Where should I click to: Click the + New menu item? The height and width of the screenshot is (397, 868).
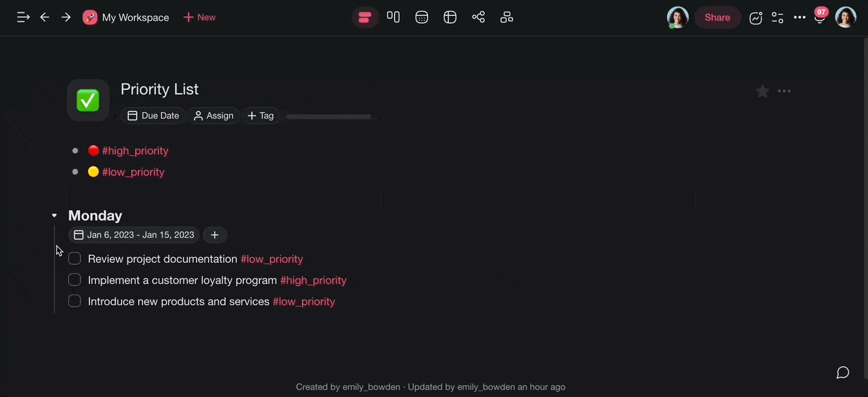(x=199, y=17)
